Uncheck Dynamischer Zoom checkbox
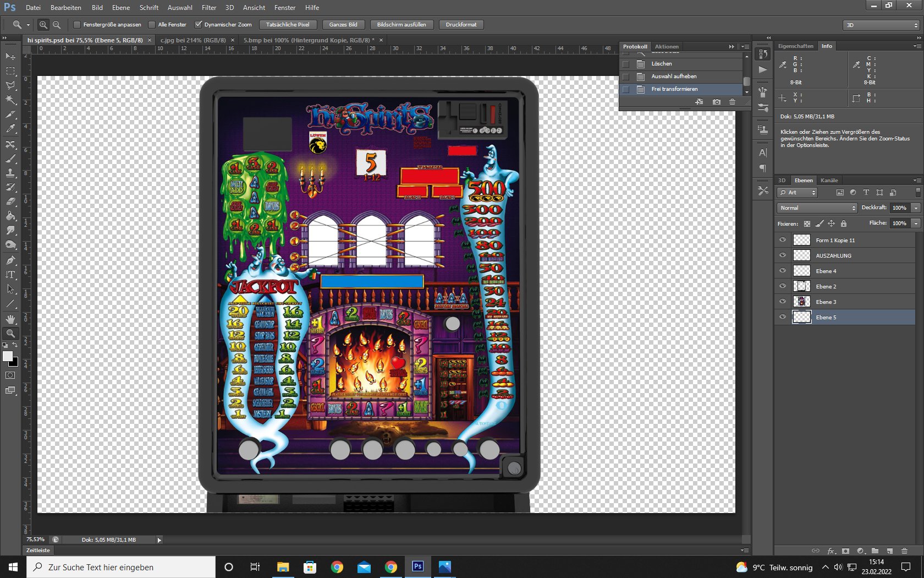This screenshot has width=924, height=578. [199, 25]
